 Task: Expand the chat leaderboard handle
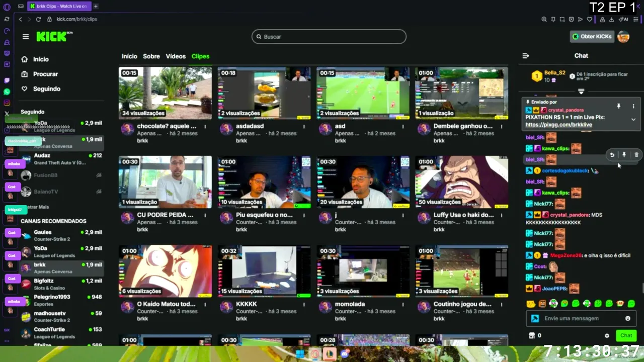[x=581, y=92]
